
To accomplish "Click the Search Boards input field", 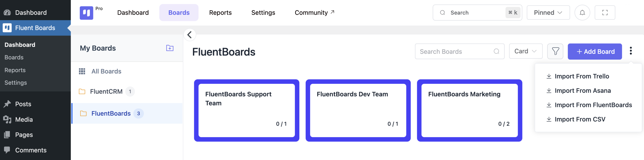I will coord(460,51).
